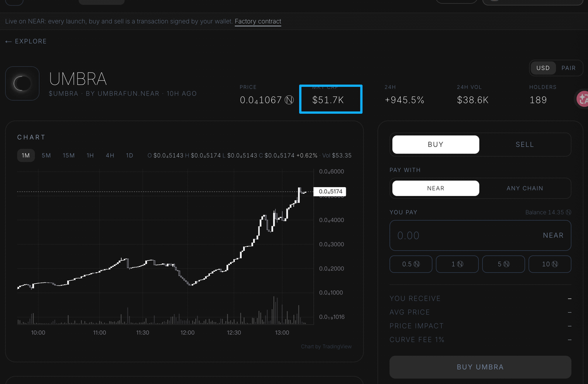Open the Chart by TradingView attribution link
This screenshot has height=384, width=588.
[x=326, y=347]
